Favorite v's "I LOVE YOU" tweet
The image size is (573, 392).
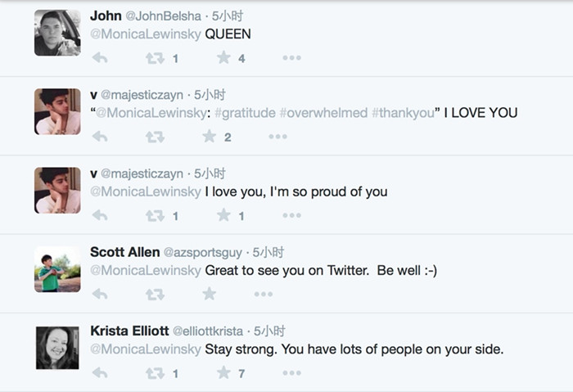click(209, 137)
